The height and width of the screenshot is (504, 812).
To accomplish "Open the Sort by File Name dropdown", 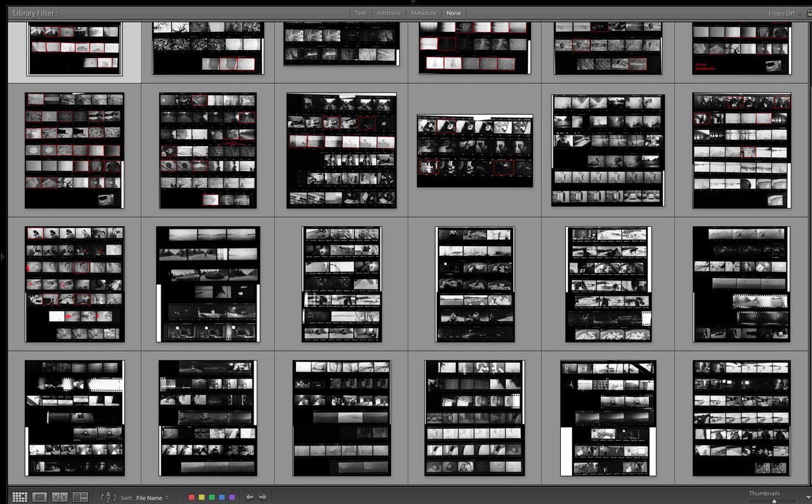I will pos(152,498).
